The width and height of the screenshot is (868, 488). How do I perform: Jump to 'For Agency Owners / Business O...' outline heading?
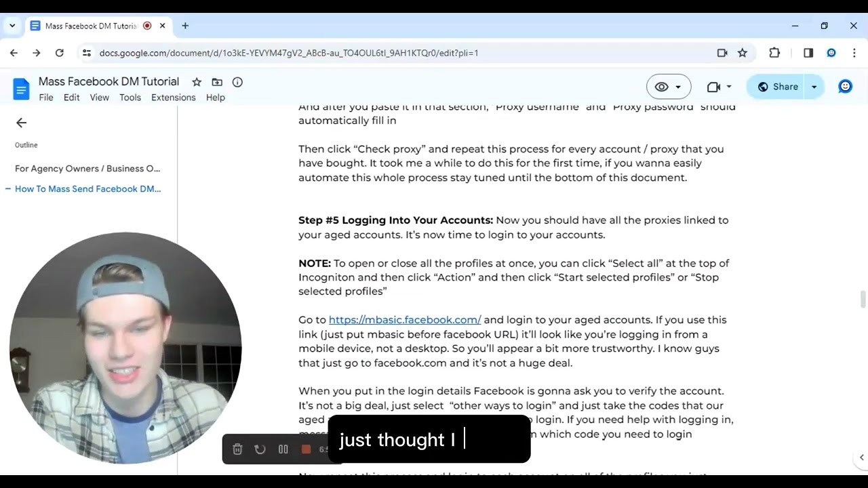point(87,169)
